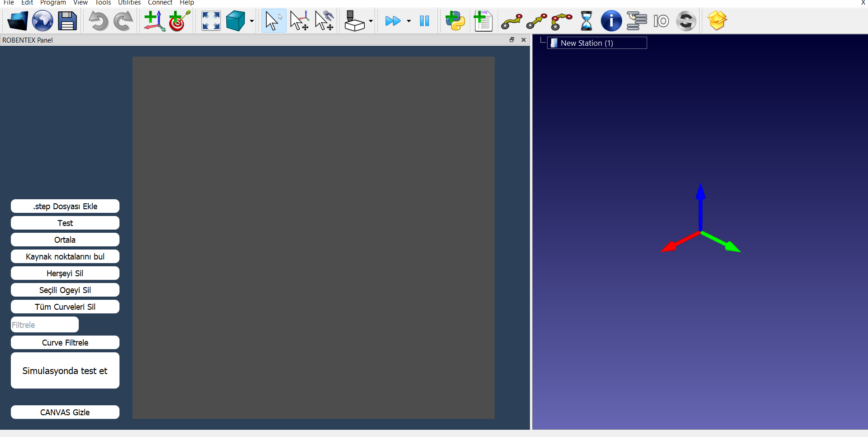This screenshot has width=868, height=437.
Task: Add a new Python program
Action: coord(455,21)
